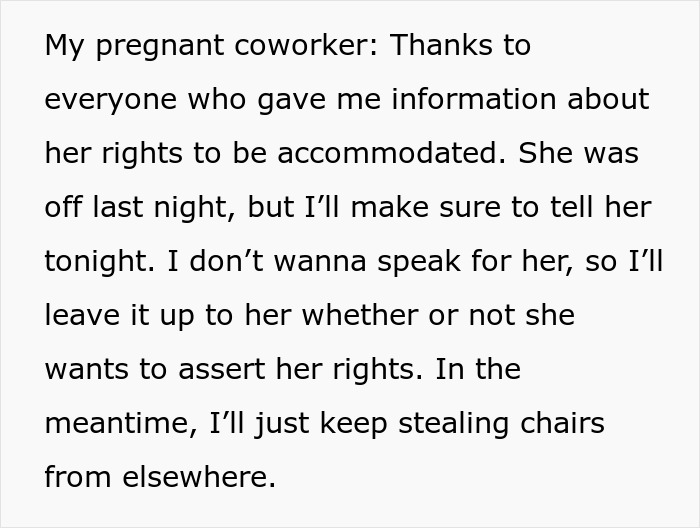Click the word 'everyone' in second line
This screenshot has height=528, width=700.
click(111, 101)
